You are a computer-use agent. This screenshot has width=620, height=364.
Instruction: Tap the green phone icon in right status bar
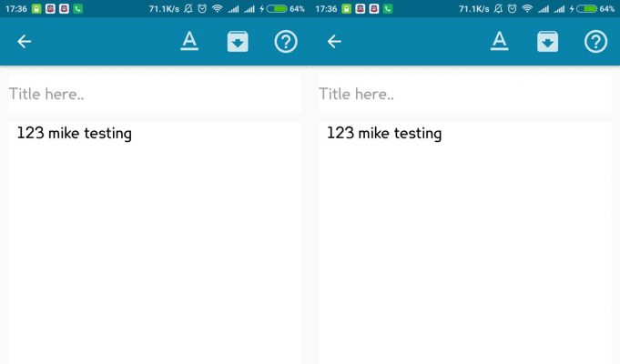point(388,9)
